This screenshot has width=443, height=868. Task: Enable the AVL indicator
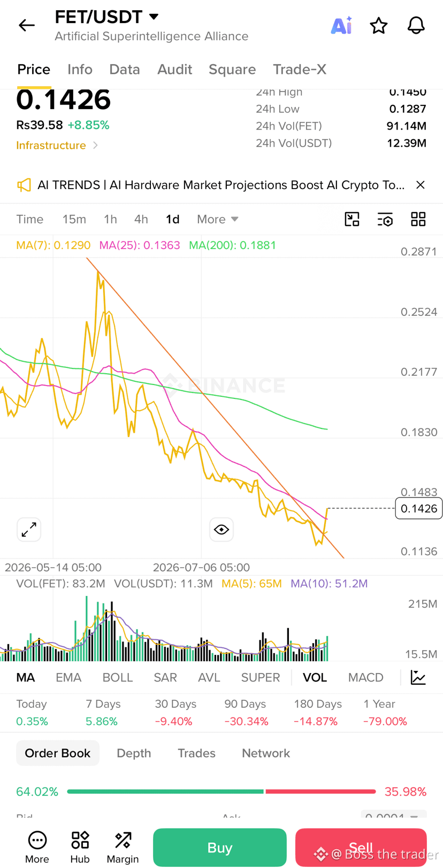click(209, 678)
